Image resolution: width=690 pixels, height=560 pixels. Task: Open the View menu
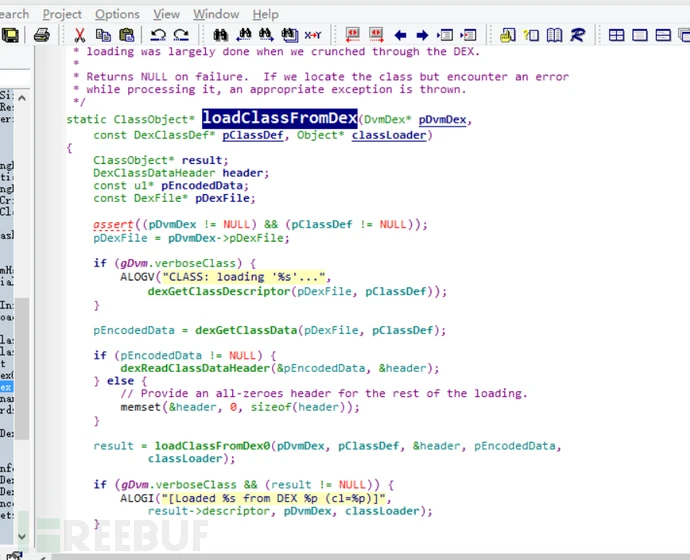pos(166,15)
